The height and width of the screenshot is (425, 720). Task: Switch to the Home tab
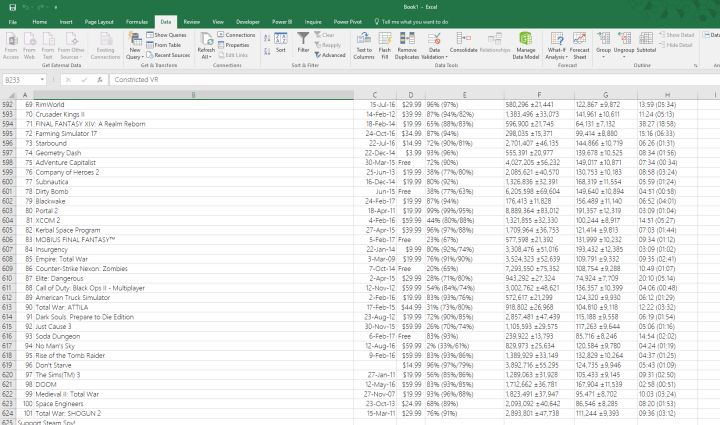[39, 22]
